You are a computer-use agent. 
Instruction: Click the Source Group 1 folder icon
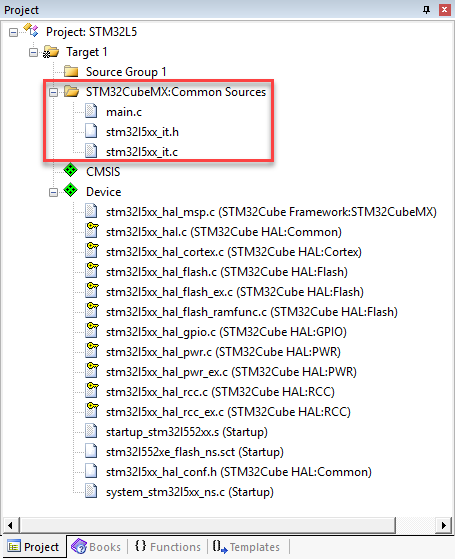pos(71,72)
